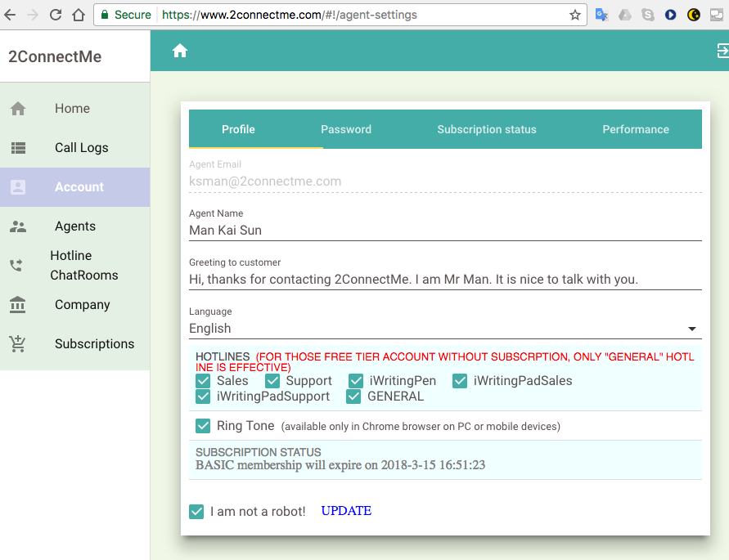Toggle the GENERAL hotline checkbox
This screenshot has height=560, width=729.
(x=353, y=396)
